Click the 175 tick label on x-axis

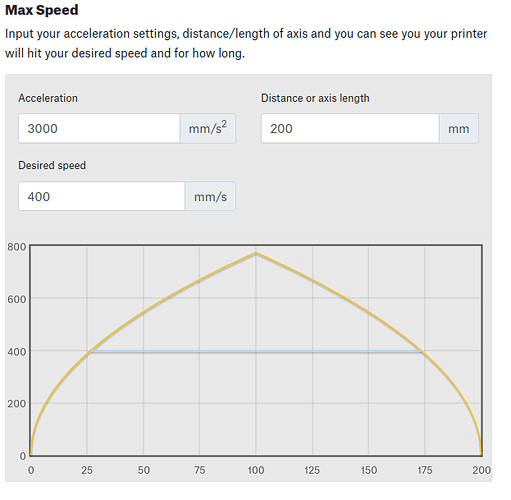click(x=425, y=470)
